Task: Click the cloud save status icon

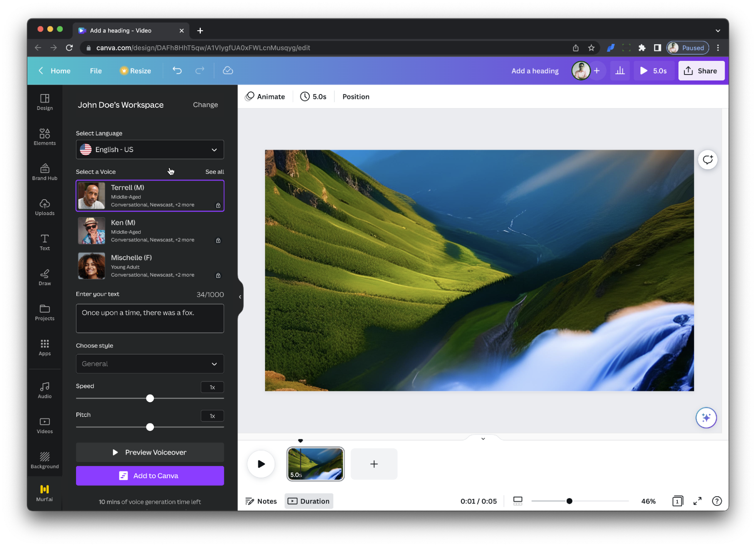Action: point(228,71)
